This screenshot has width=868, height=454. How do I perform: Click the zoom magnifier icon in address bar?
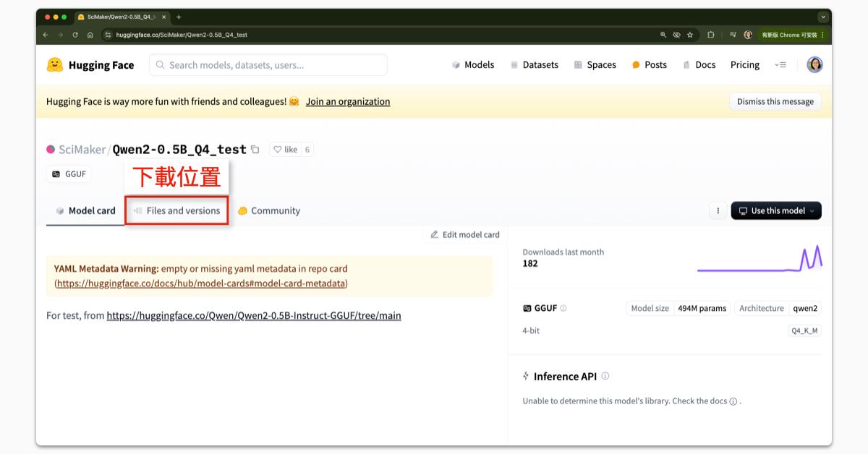pos(663,35)
